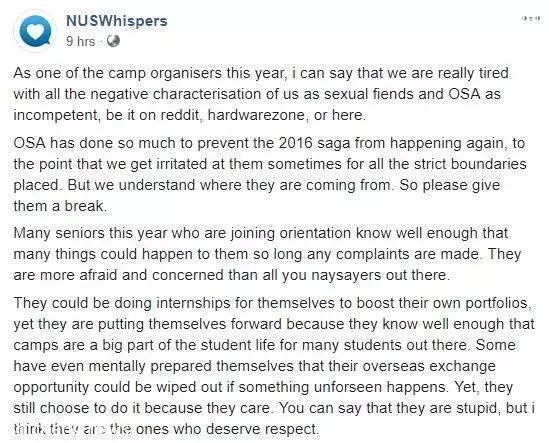Click the globe public audience icon
This screenshot has height=443, width=549.
tap(113, 41)
